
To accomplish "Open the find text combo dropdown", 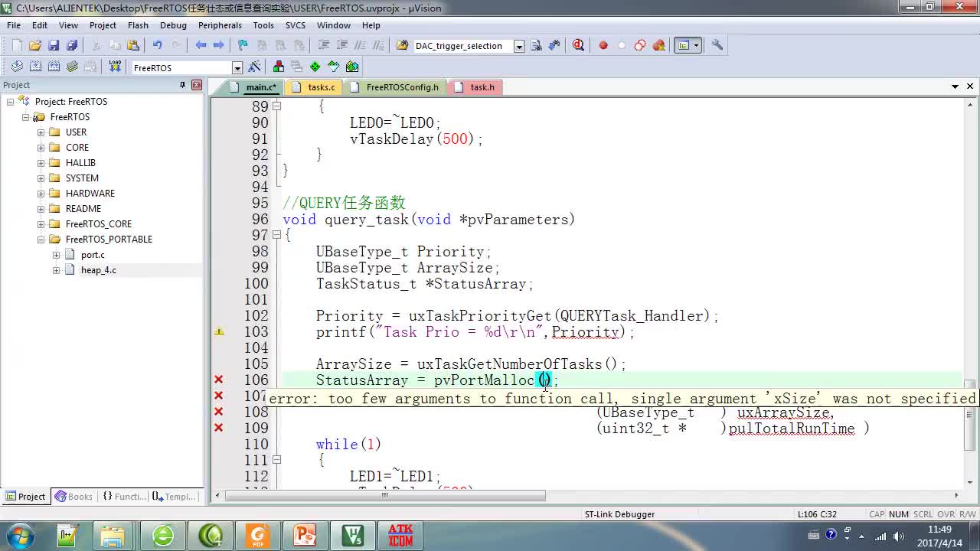I will 518,47.
